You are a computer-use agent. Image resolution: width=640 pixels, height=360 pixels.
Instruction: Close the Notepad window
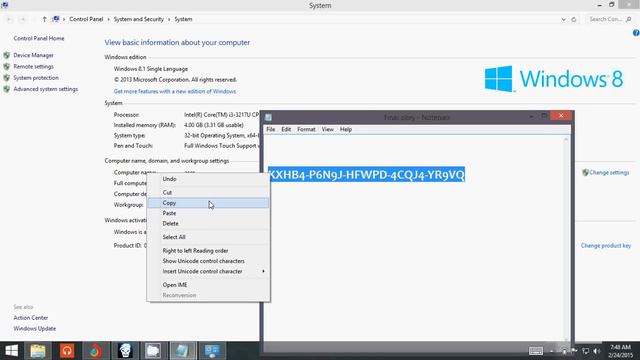coord(561,116)
